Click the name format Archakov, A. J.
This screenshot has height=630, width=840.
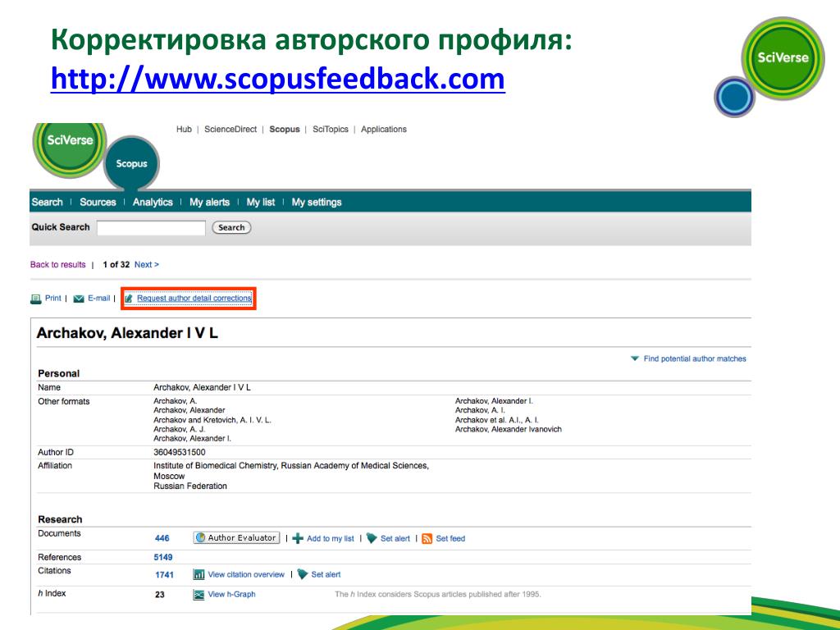[180, 429]
